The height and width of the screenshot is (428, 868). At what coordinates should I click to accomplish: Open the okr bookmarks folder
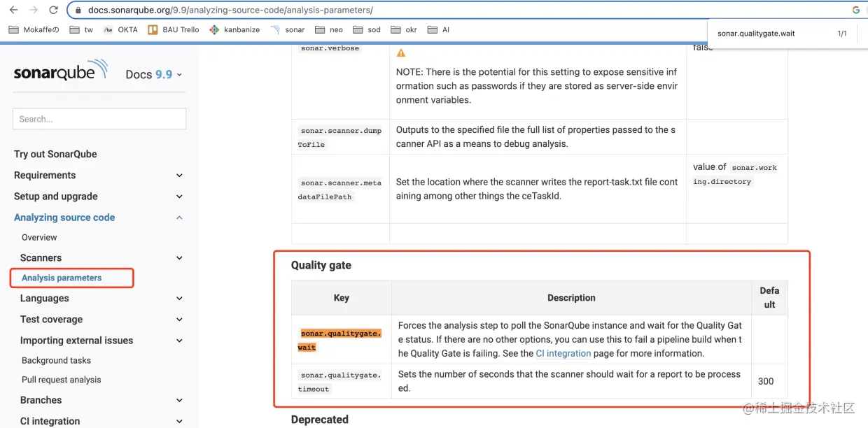(x=404, y=29)
